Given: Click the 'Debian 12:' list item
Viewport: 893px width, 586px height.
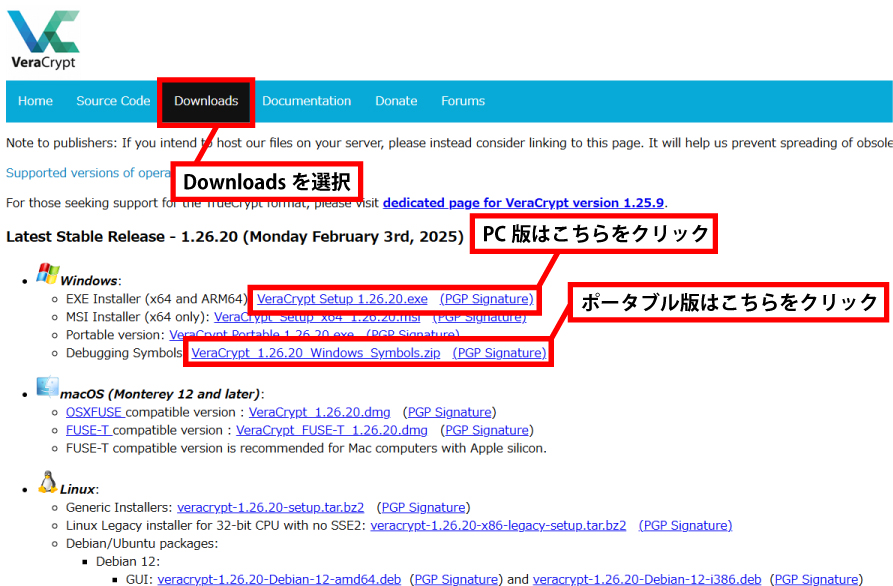Looking at the screenshot, I should 128,562.
